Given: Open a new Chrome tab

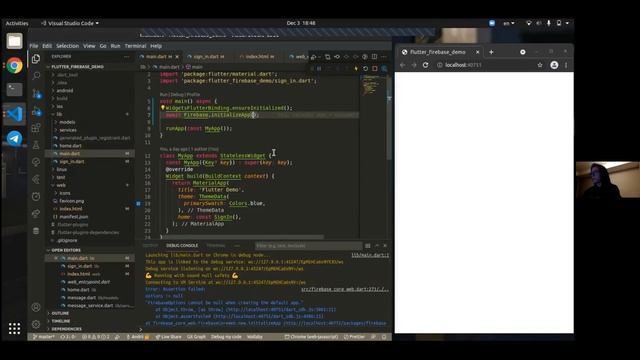Looking at the screenshot, I should (x=491, y=52).
